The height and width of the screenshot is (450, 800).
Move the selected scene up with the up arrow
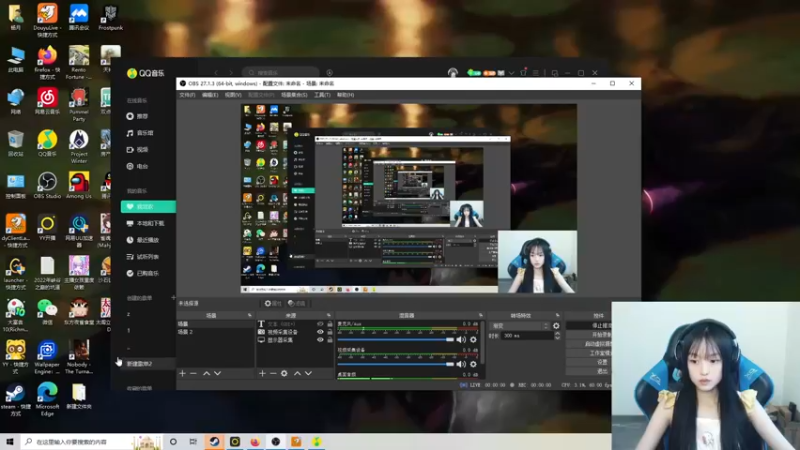(x=207, y=373)
